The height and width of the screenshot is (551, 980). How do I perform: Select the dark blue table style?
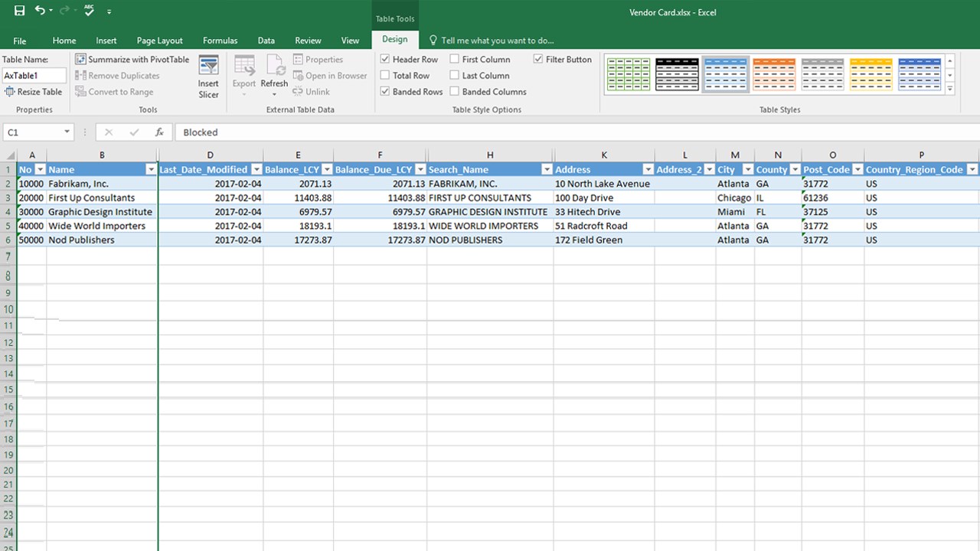tap(920, 73)
